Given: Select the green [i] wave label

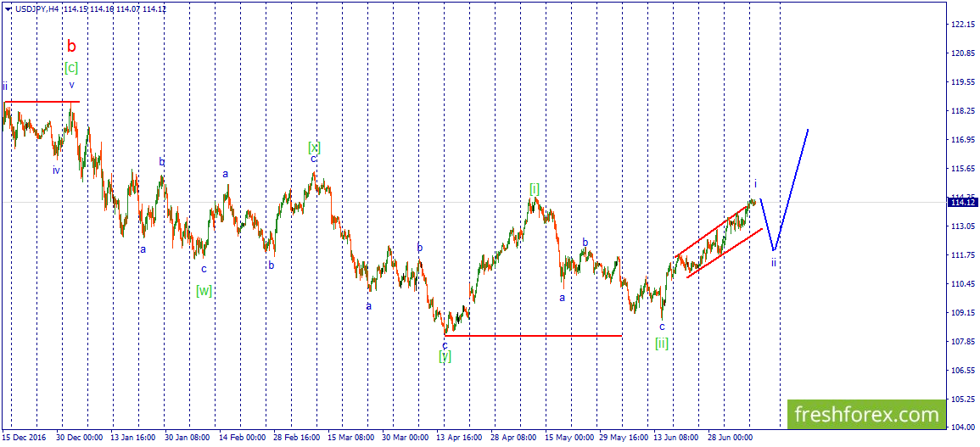Looking at the screenshot, I should click(535, 188).
